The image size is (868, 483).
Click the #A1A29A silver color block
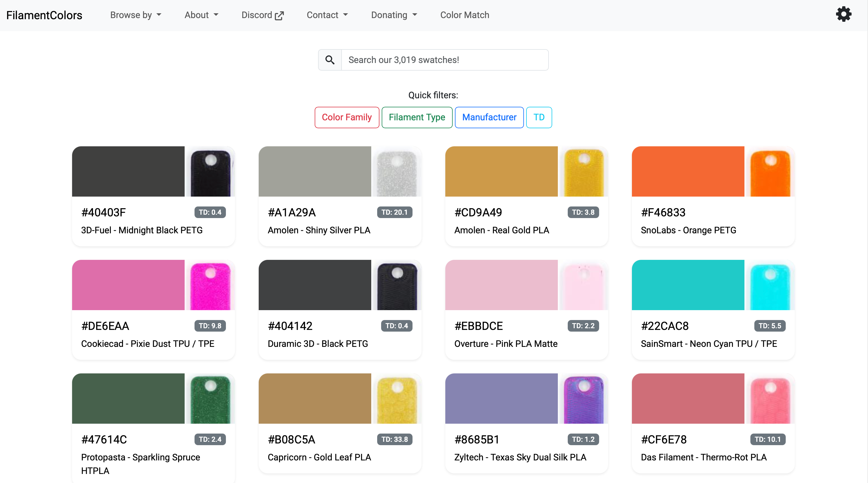315,171
